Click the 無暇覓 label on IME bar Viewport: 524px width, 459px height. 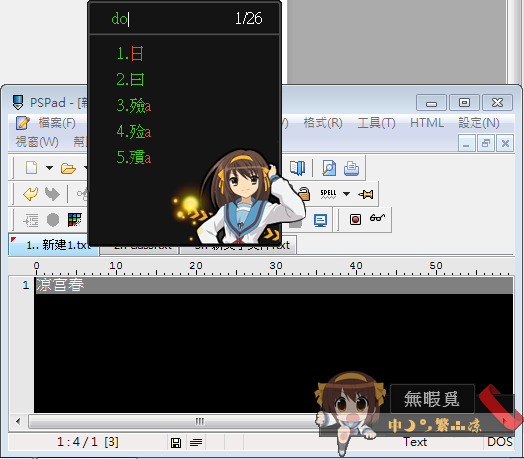(x=431, y=399)
